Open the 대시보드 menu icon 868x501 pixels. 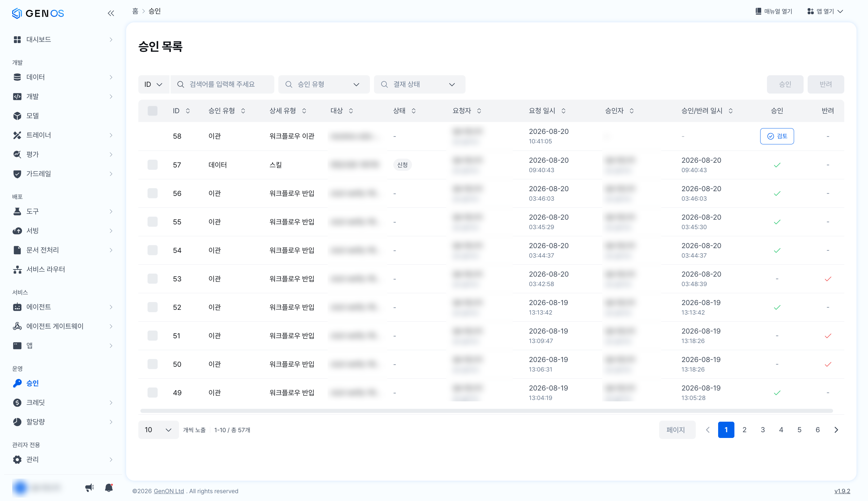coord(17,40)
